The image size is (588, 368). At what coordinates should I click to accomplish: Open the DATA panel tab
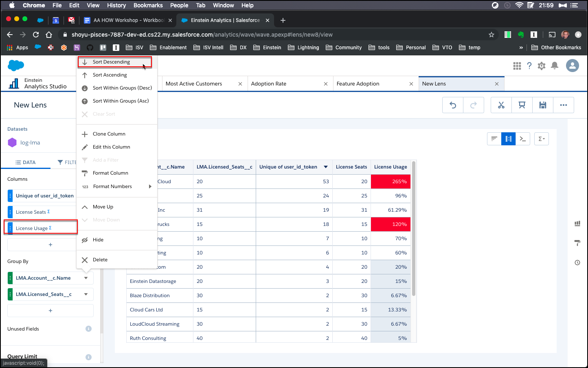click(x=26, y=162)
